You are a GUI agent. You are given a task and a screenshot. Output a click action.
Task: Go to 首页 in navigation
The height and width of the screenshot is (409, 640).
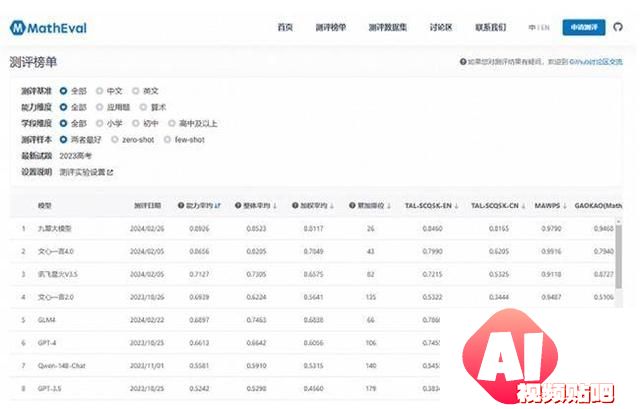[x=285, y=27]
